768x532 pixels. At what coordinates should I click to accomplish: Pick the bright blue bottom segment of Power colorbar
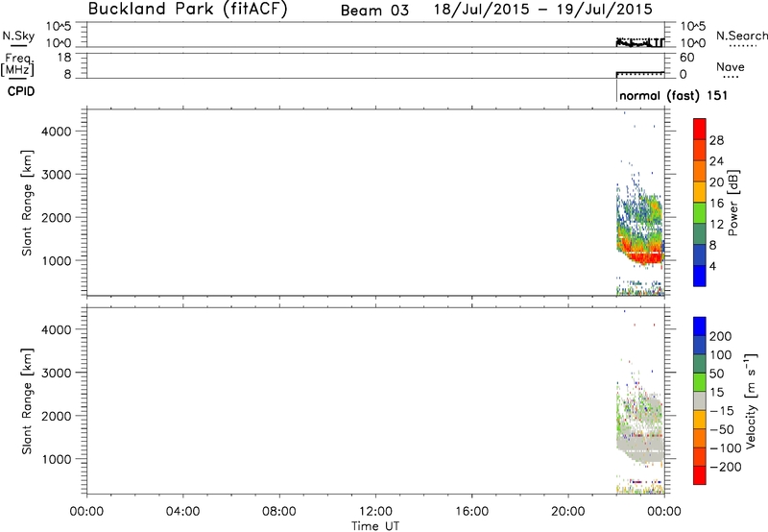[700, 277]
